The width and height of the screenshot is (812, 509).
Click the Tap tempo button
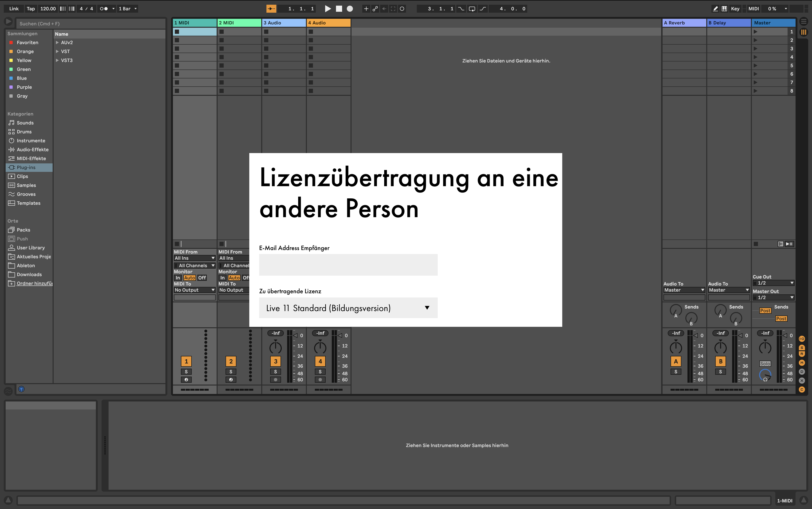pos(31,9)
